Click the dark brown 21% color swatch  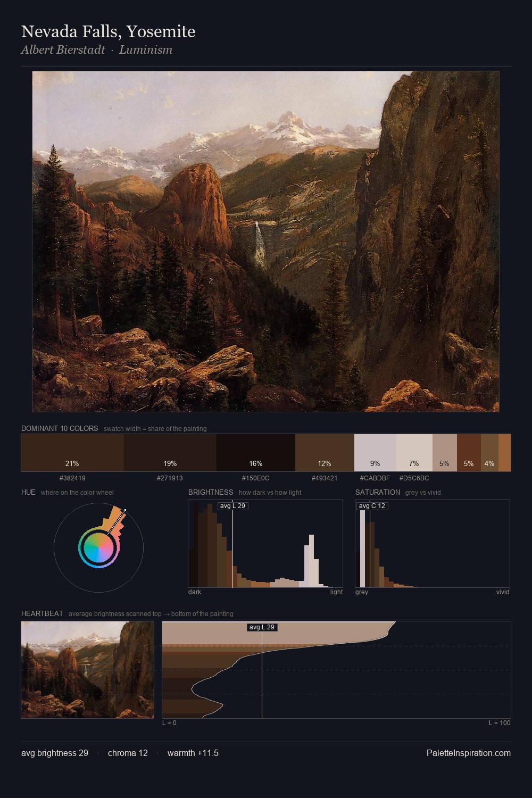coord(72,453)
